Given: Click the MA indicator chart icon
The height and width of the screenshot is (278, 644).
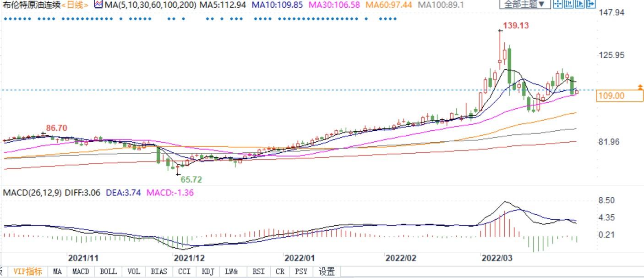Looking at the screenshot, I should tap(98, 5).
